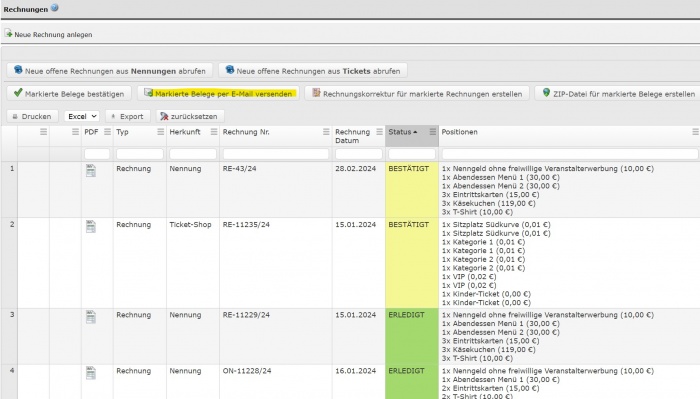Open column menu icon for Typ column
Viewport: 700px width, 399px height.
coord(161,132)
